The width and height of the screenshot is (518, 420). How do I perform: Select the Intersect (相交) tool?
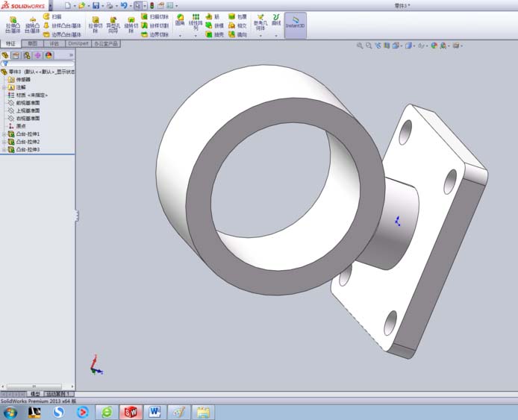click(x=237, y=25)
